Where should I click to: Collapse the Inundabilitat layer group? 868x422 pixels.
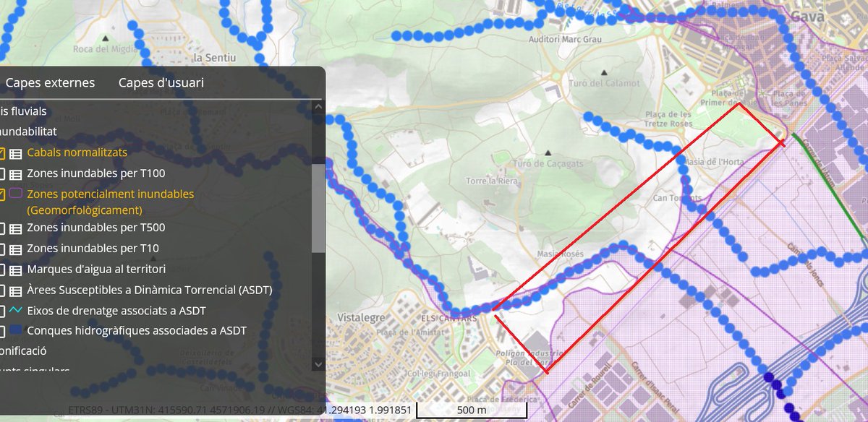pos(28,132)
